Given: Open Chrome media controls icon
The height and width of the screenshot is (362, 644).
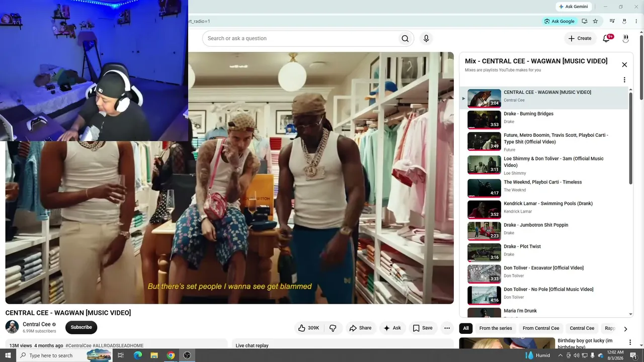Looking at the screenshot, I should point(612,21).
